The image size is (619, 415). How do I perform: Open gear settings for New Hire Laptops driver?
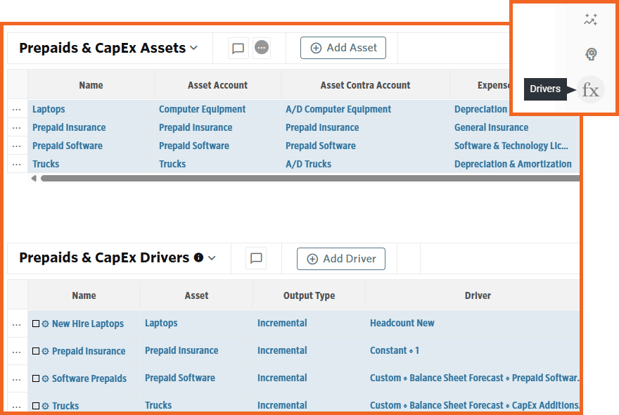tap(46, 324)
